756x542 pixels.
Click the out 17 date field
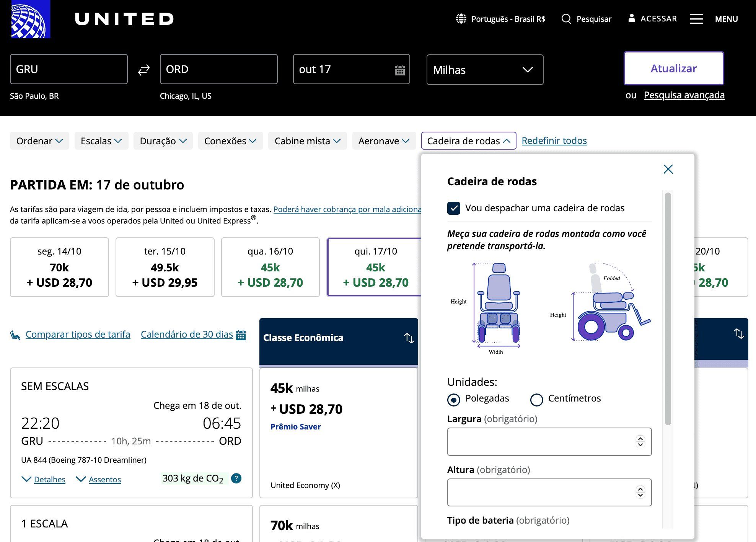click(x=351, y=69)
